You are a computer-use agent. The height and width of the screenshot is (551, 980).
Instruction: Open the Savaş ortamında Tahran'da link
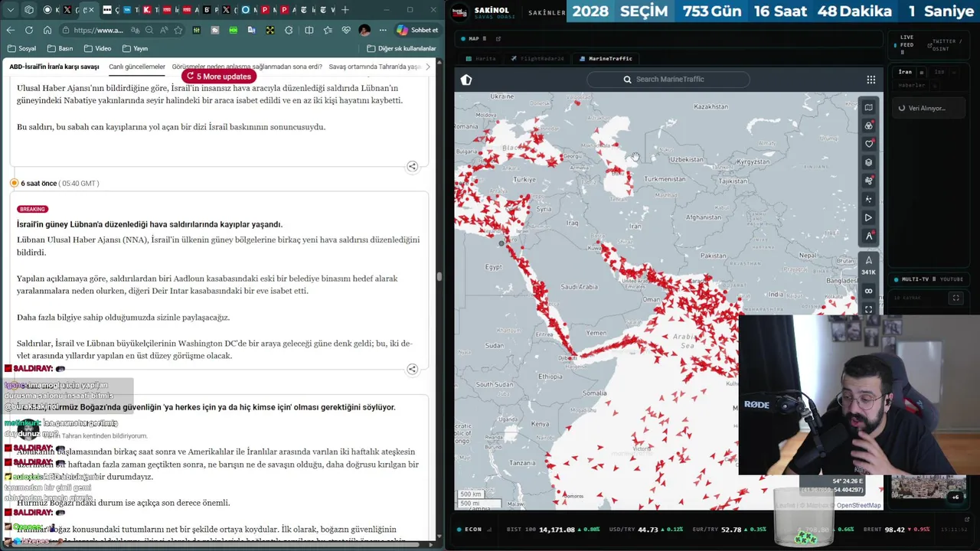click(x=374, y=67)
